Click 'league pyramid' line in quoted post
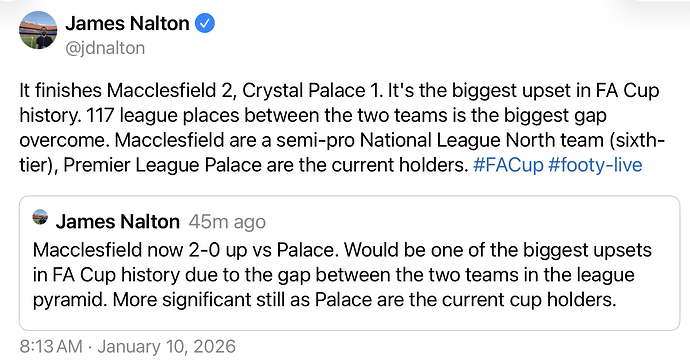The image size is (690, 363). 334,275
